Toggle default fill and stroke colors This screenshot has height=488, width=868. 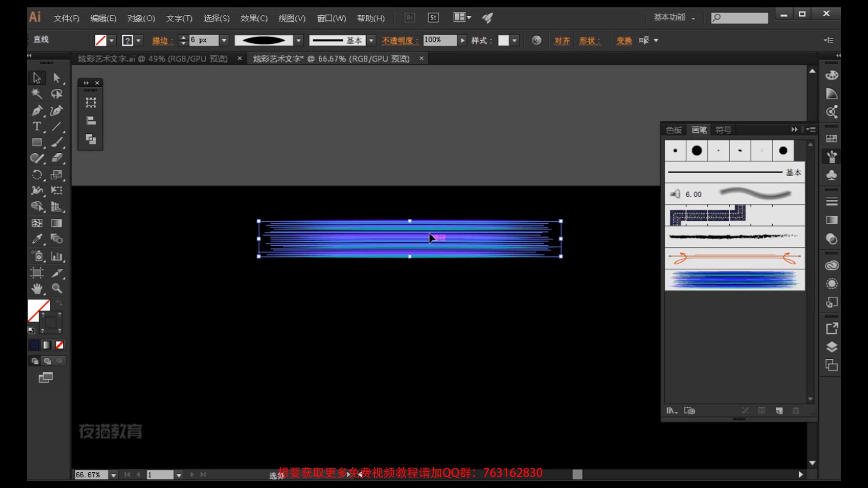[31, 330]
